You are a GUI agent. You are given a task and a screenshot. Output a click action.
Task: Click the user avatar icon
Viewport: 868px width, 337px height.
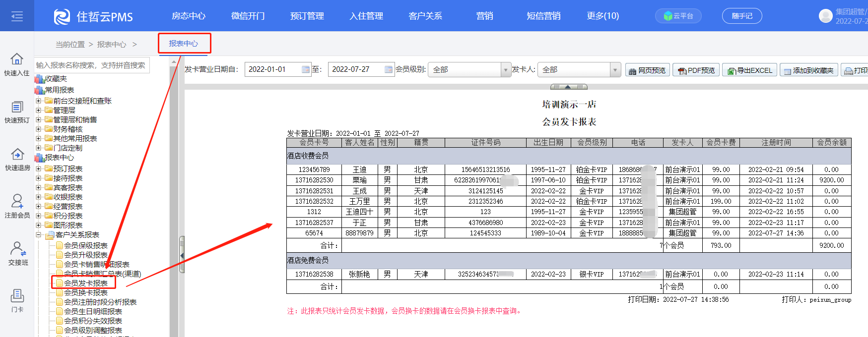click(826, 16)
